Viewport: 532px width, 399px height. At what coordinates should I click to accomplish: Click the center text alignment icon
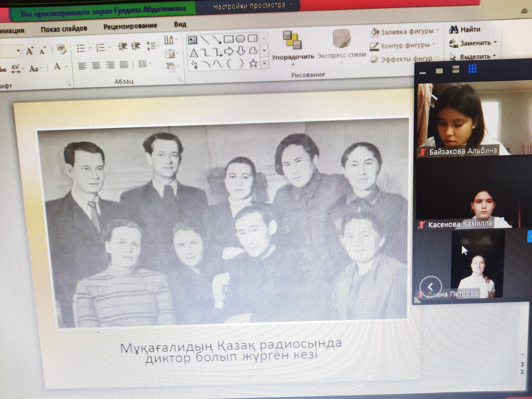[96, 65]
